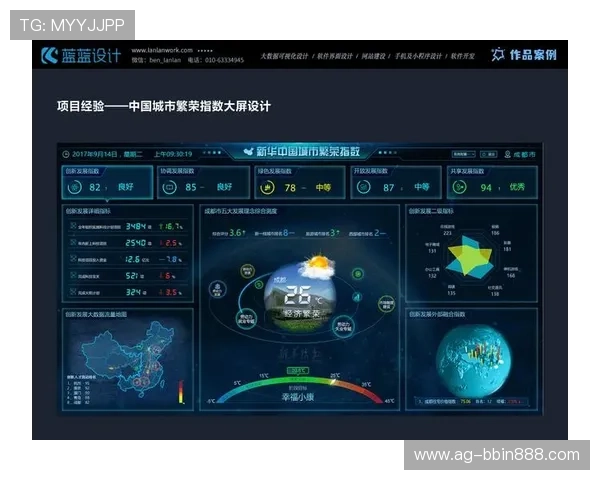Click the green icon in 共享发展指数 card
This screenshot has width=600, height=480.
coord(460,187)
